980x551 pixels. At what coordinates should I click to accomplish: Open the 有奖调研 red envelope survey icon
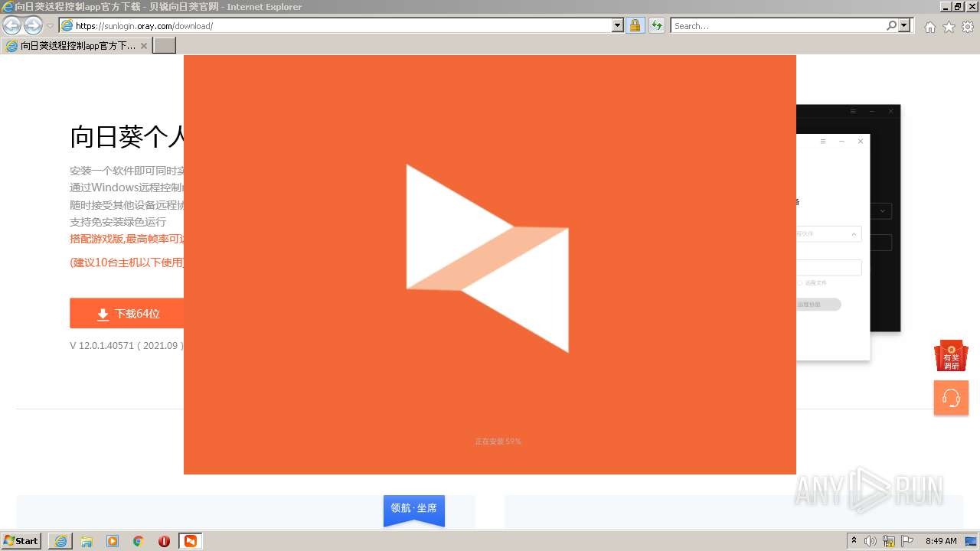click(x=951, y=356)
